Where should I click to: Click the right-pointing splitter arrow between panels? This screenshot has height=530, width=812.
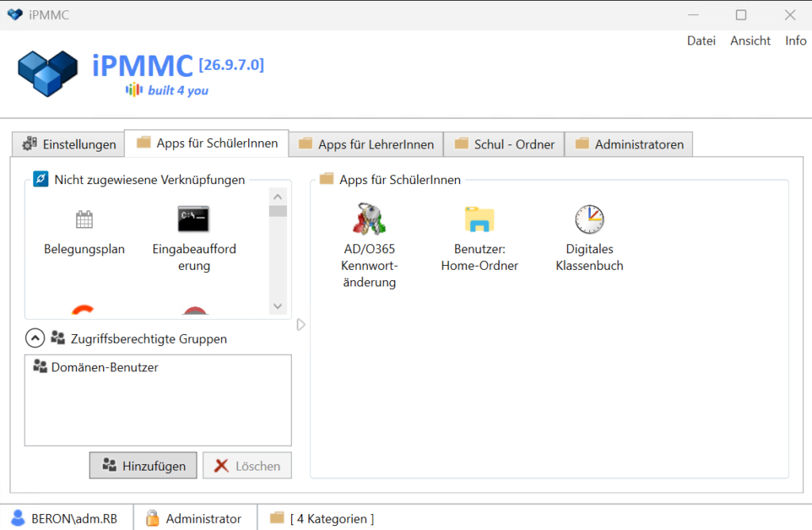301,325
